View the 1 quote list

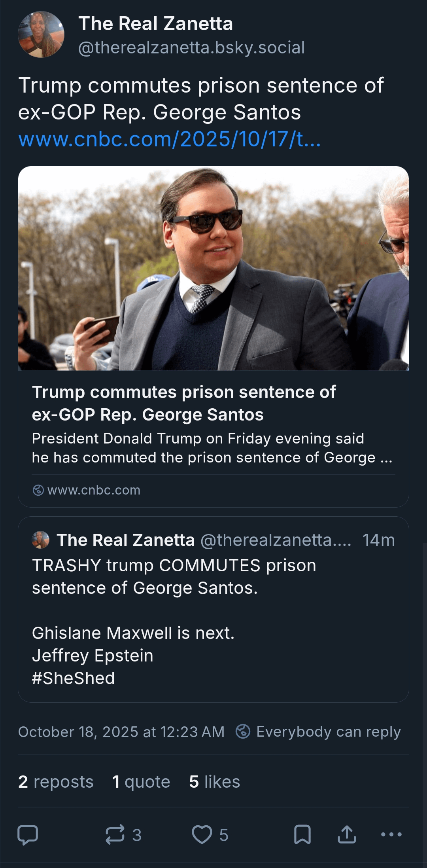pyautogui.click(x=141, y=782)
